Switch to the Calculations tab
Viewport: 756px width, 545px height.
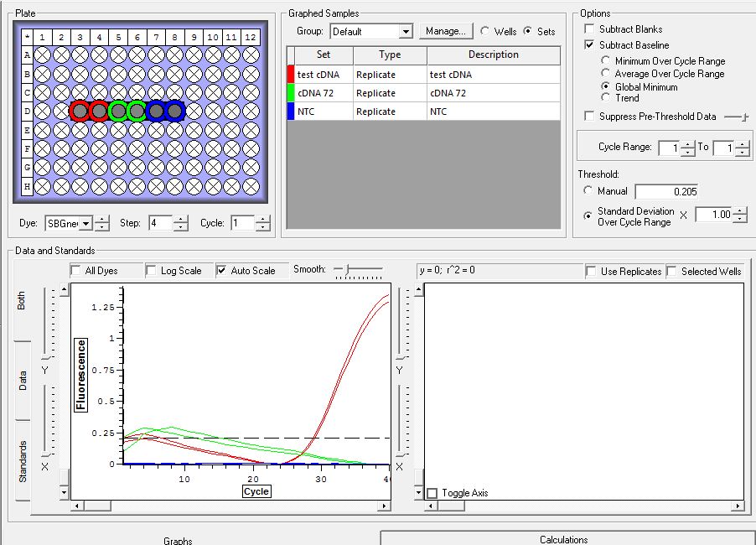click(564, 539)
